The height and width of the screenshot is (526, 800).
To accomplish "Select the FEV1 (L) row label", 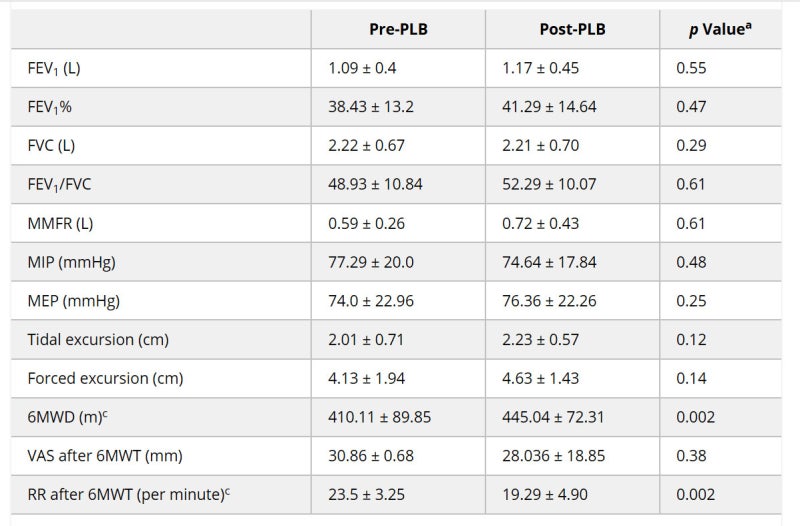I will click(x=51, y=68).
